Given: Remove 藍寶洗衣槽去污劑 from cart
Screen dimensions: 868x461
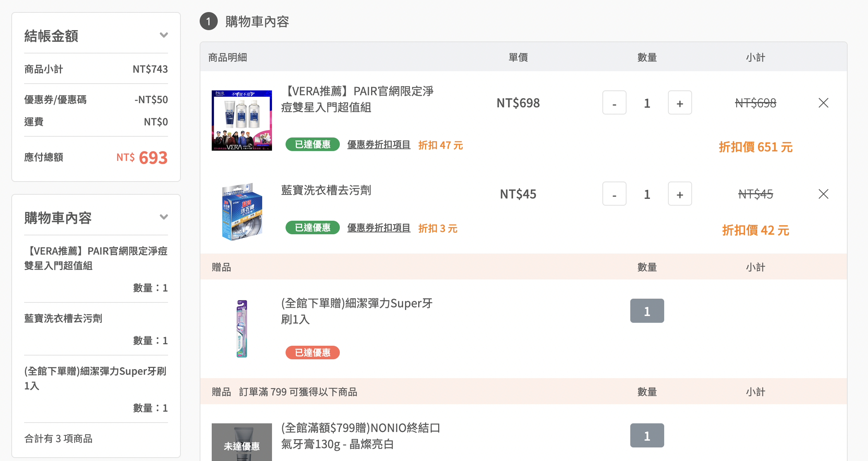Looking at the screenshot, I should [823, 194].
